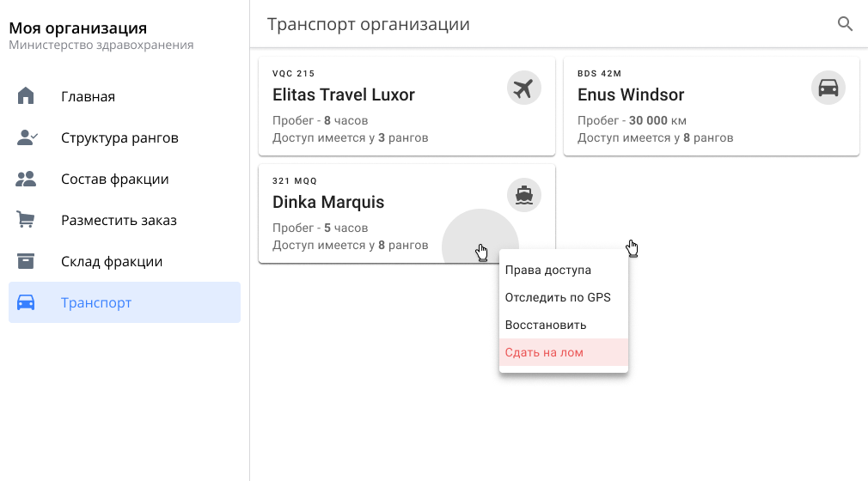Open Состав фракции in the sidebar
This screenshot has height=481, width=868.
coord(114,179)
